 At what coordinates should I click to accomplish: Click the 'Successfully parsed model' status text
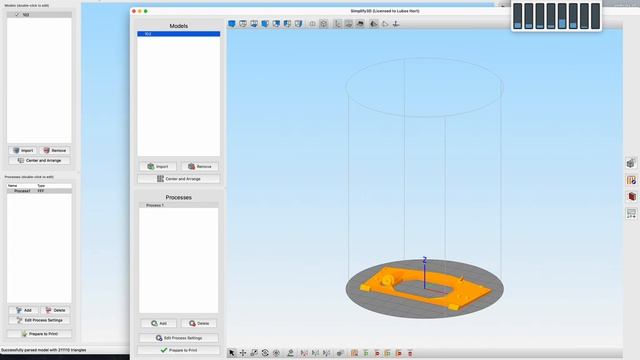coord(43,350)
